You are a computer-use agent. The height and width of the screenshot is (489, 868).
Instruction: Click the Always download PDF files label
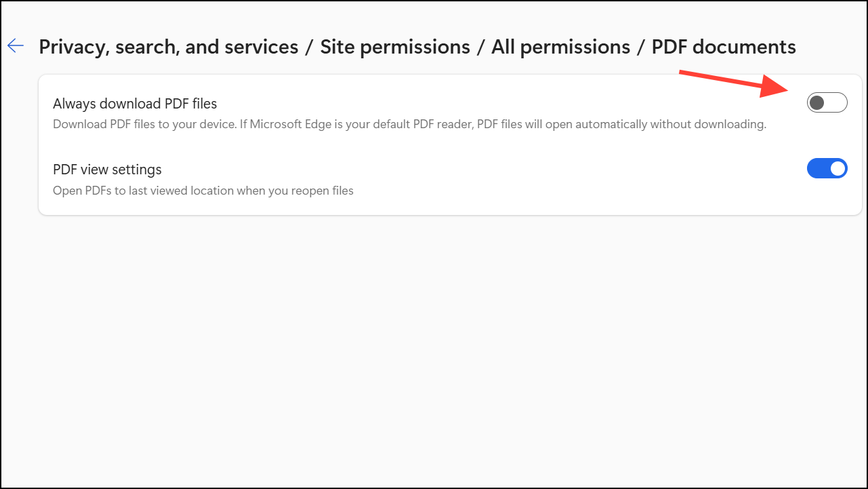(x=135, y=104)
